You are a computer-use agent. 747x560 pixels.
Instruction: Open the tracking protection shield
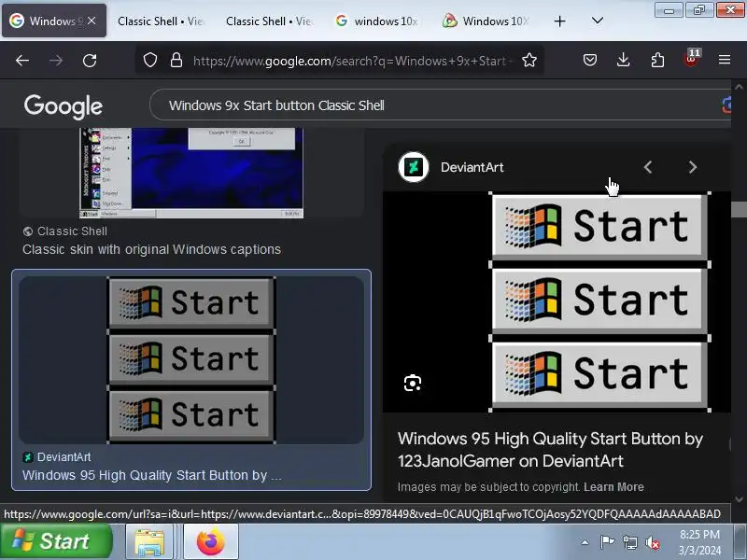tap(150, 60)
